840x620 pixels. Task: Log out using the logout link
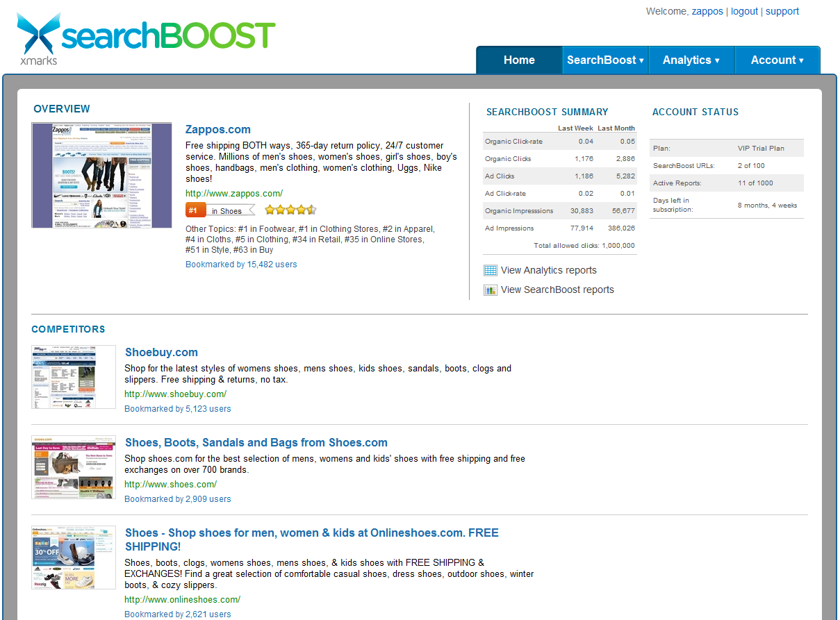[744, 11]
